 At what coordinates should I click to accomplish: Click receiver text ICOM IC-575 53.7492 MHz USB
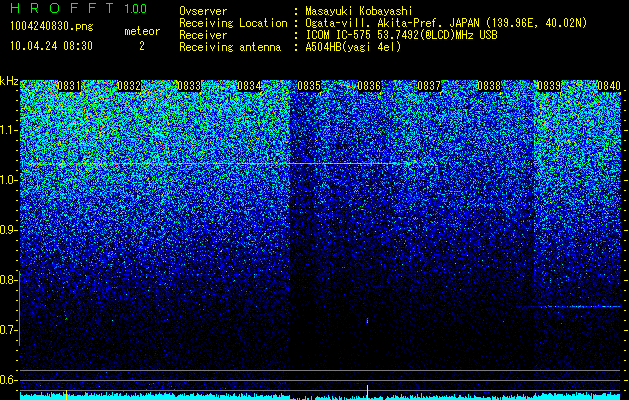click(401, 35)
